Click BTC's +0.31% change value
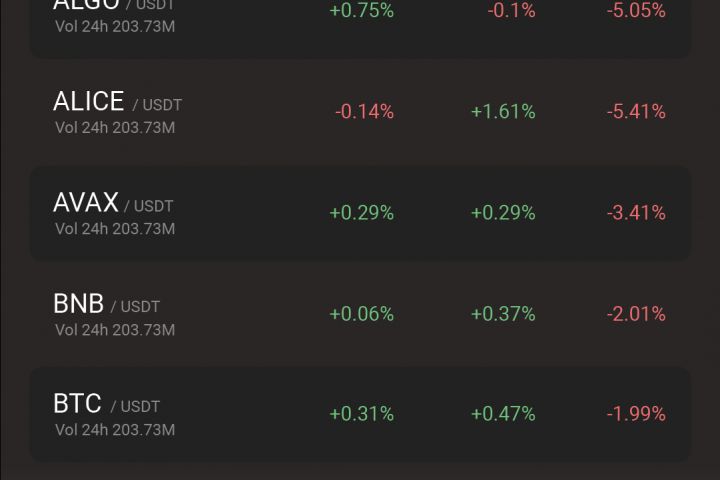The height and width of the screenshot is (480, 720). (361, 414)
